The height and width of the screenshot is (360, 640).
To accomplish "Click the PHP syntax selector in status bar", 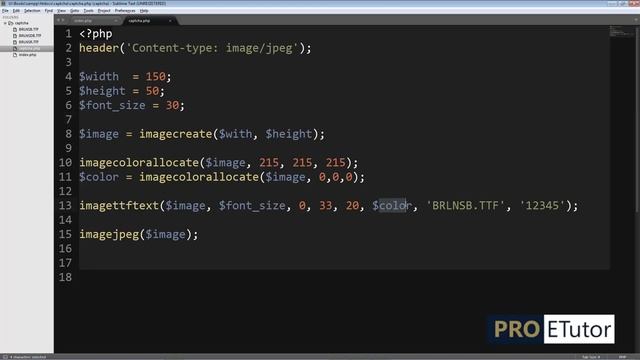I will [x=622, y=357].
